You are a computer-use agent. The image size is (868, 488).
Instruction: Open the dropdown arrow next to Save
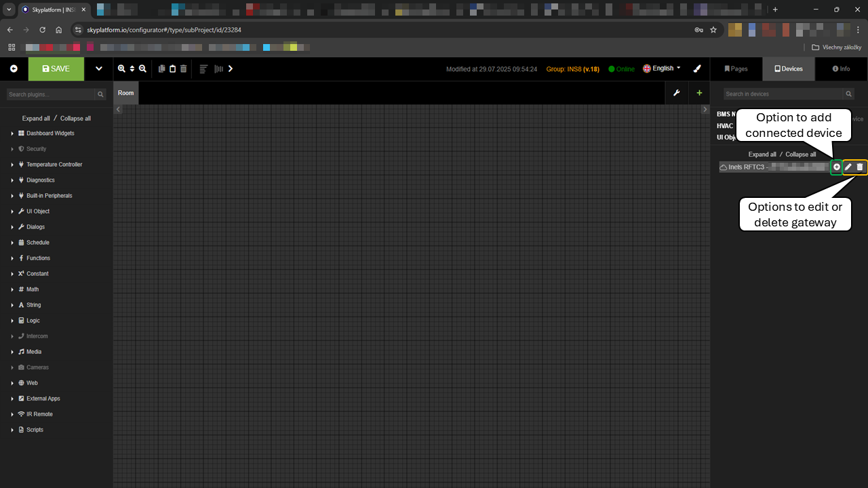pyautogui.click(x=99, y=68)
